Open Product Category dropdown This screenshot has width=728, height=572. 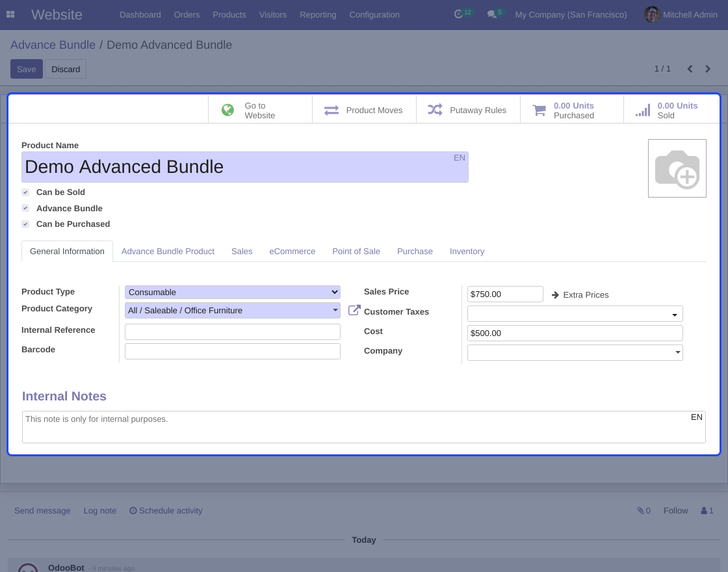point(233,311)
